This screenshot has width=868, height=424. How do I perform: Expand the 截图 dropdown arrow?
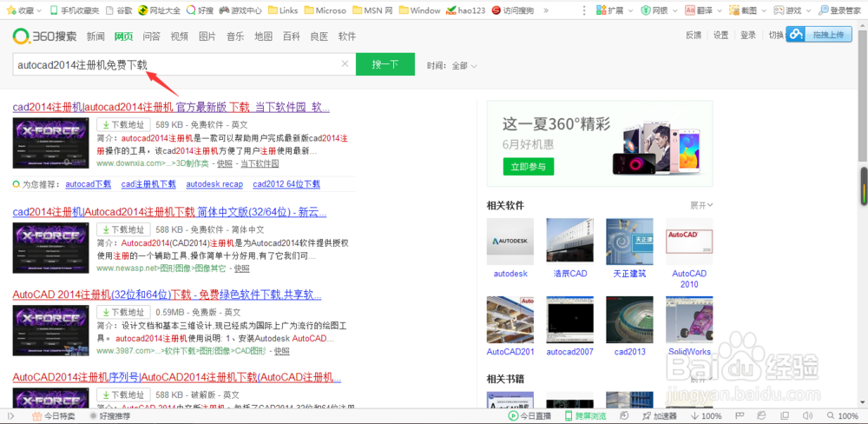763,10
